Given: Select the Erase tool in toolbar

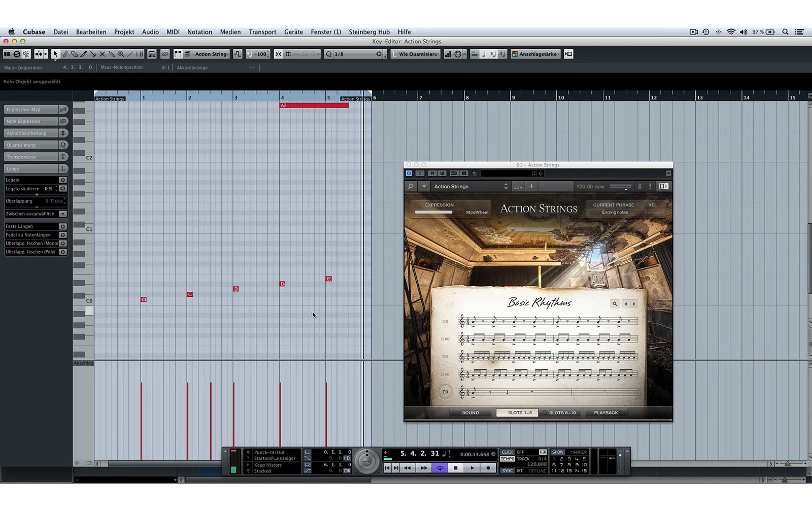Looking at the screenshot, I should pyautogui.click(x=74, y=54).
